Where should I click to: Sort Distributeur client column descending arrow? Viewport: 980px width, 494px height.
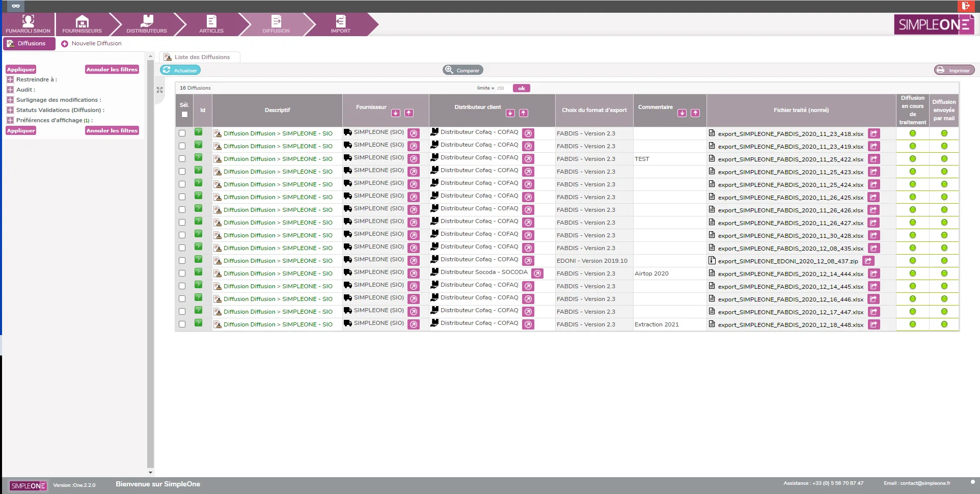[x=510, y=113]
